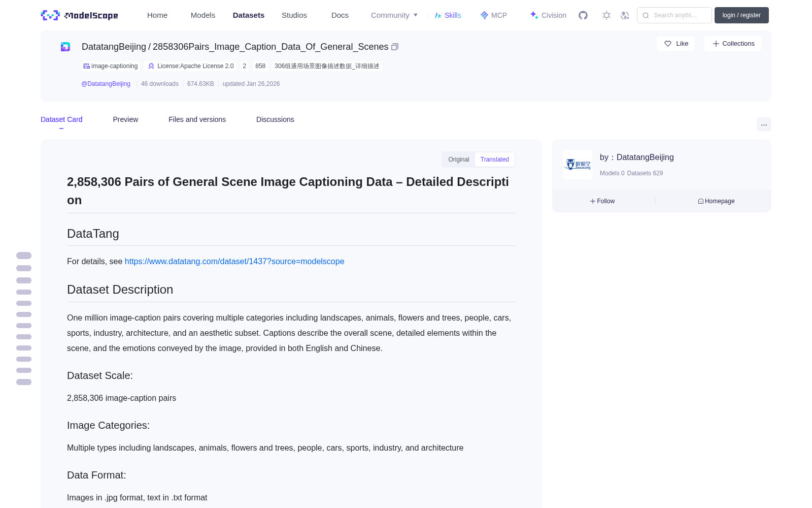Click the DataTang organization logo thumbnail
This screenshot has height=508, width=812.
[x=578, y=165]
